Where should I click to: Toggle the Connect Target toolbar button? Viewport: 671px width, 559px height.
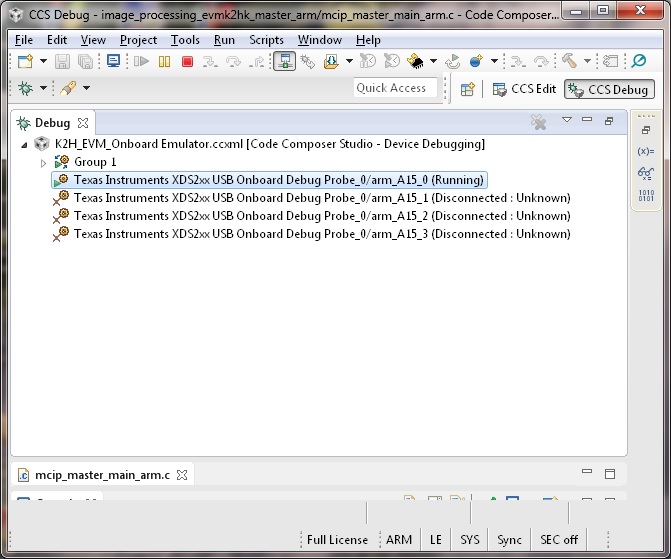(284, 62)
